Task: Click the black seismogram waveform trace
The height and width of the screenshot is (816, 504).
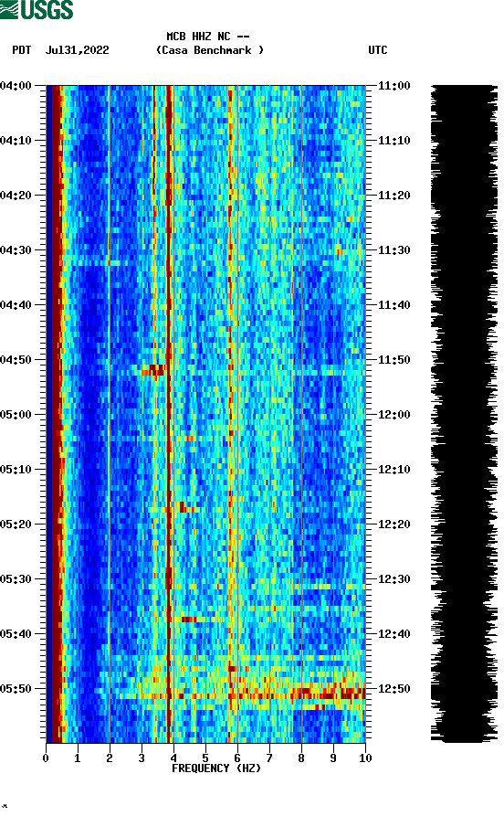Action: [464, 414]
